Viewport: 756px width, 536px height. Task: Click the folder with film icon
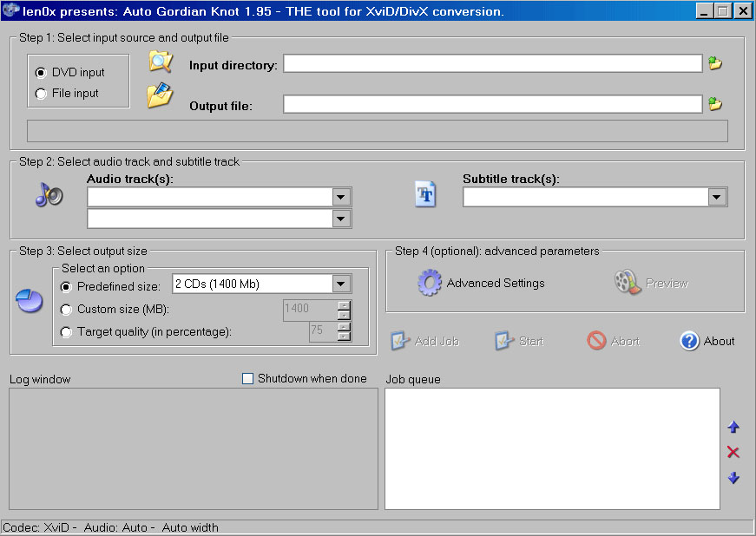tap(160, 95)
